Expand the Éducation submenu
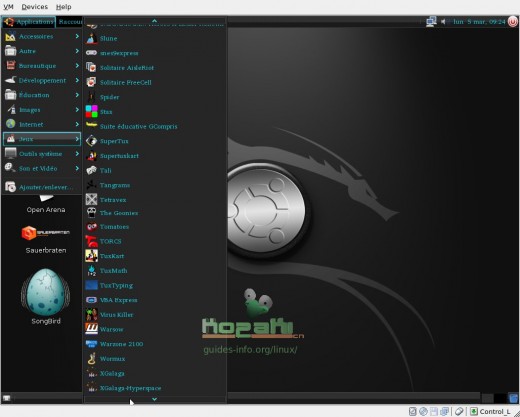Viewport: 520px width, 417px height. [42, 95]
